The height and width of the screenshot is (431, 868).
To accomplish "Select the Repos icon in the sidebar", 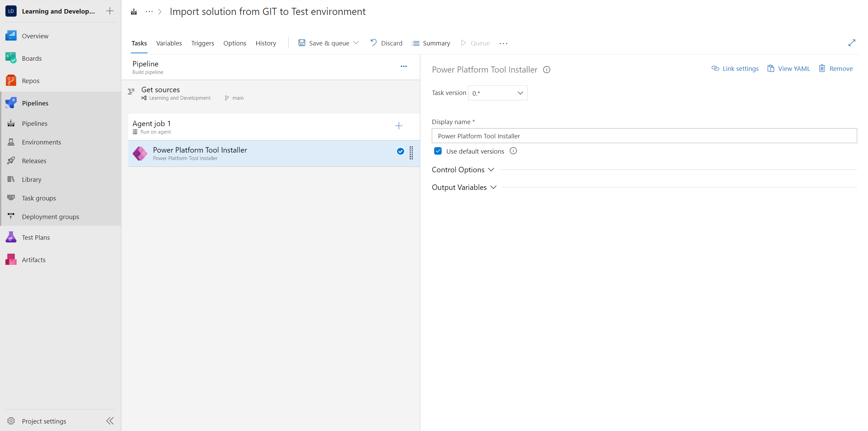I will coord(11,80).
